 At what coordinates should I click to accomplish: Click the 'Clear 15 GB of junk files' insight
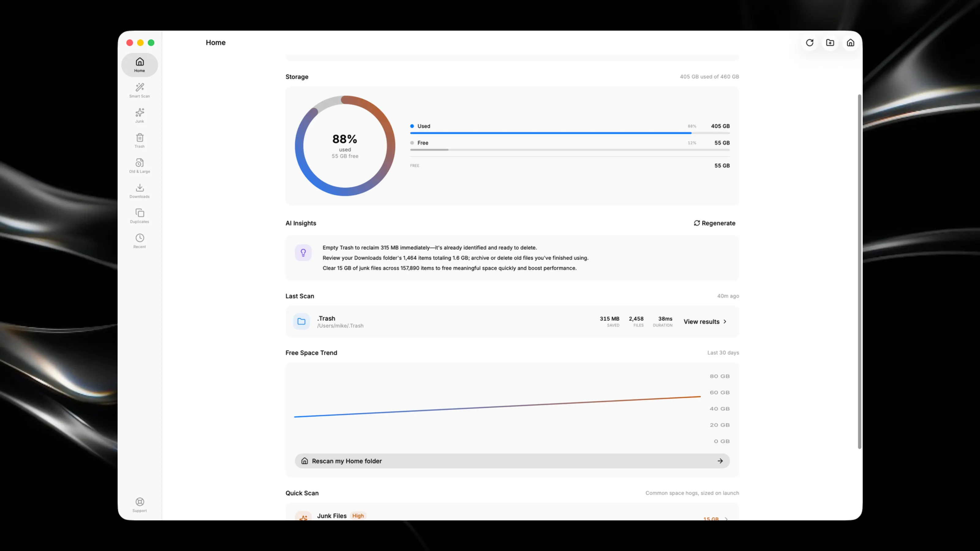coord(449,268)
